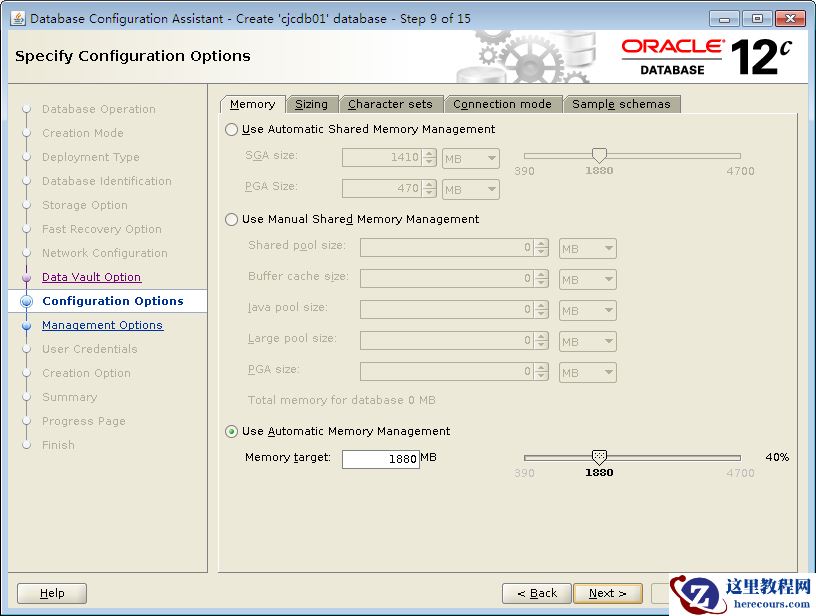Image resolution: width=816 pixels, height=616 pixels.
Task: Switch to the Character sets tab
Action: tap(390, 104)
